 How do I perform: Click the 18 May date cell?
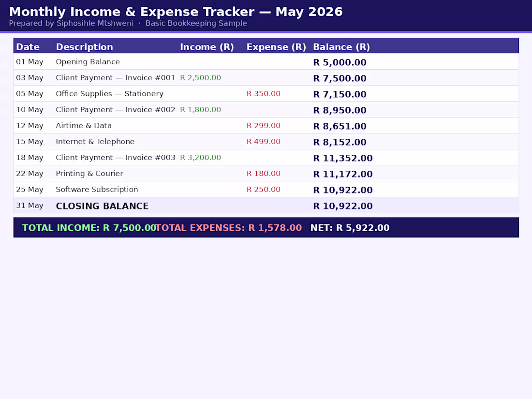(x=30, y=158)
